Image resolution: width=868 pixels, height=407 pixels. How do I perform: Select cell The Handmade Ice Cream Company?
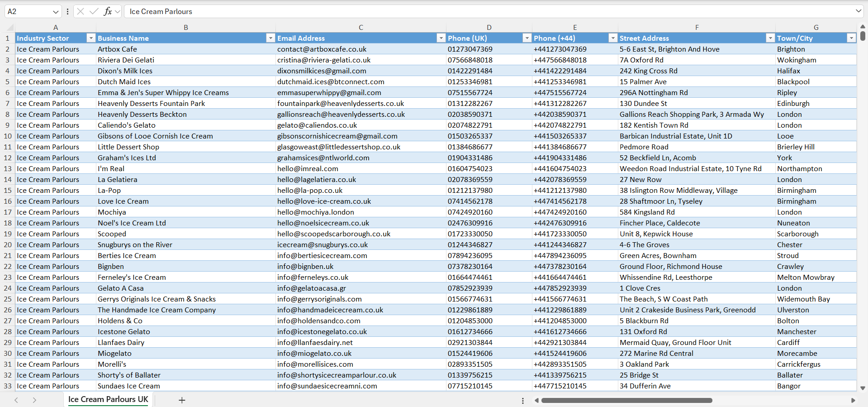point(186,310)
